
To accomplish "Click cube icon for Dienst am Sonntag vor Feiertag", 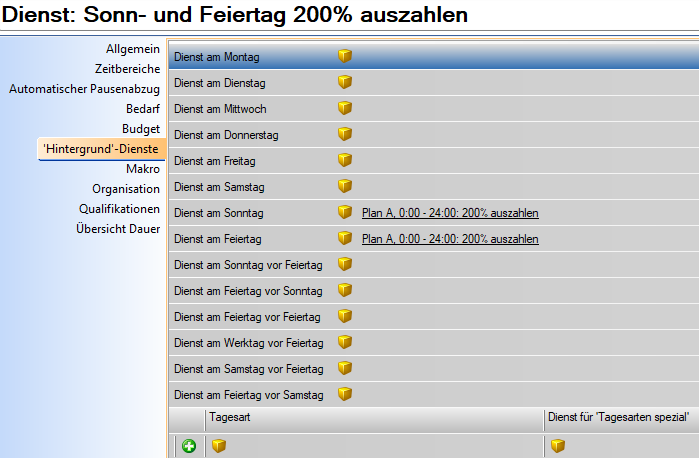I will point(345,264).
